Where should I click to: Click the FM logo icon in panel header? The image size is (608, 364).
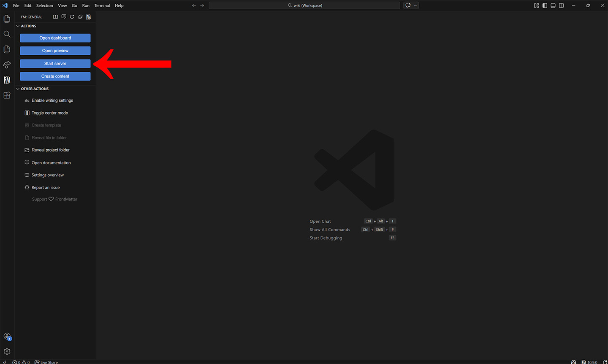click(x=89, y=17)
